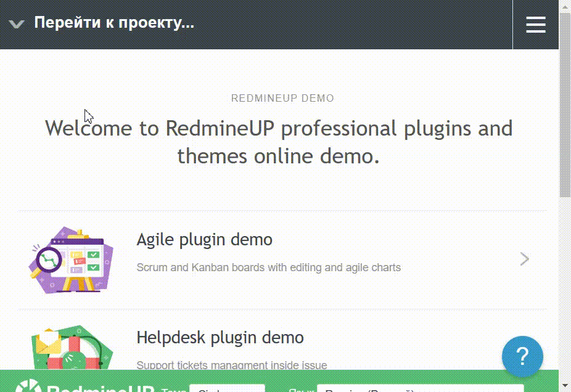The width and height of the screenshot is (571, 392).
Task: Click the right arrow on Agile row
Action: tap(524, 259)
